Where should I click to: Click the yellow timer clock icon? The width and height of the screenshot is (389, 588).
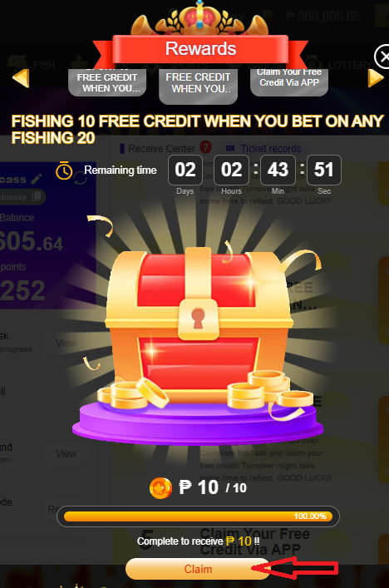point(64,170)
